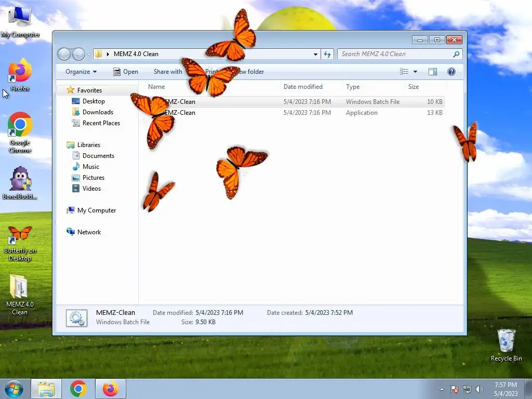Open the volume speaker tray icon

pos(479,389)
